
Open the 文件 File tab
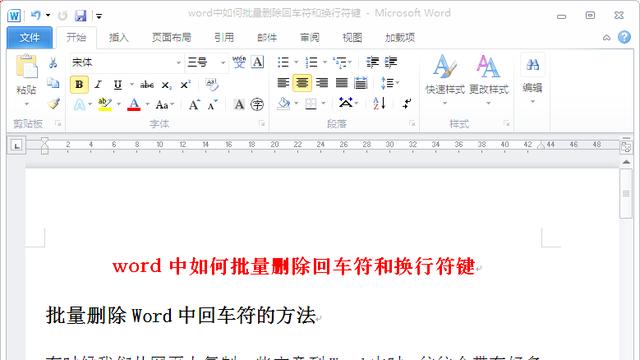click(x=29, y=38)
